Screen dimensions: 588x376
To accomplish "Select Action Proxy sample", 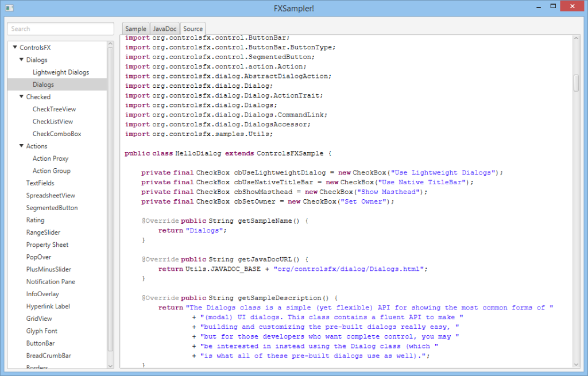I will (x=51, y=158).
